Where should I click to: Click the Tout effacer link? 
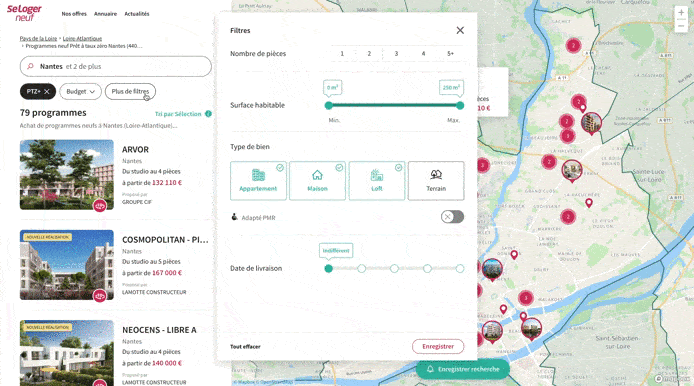pos(245,347)
